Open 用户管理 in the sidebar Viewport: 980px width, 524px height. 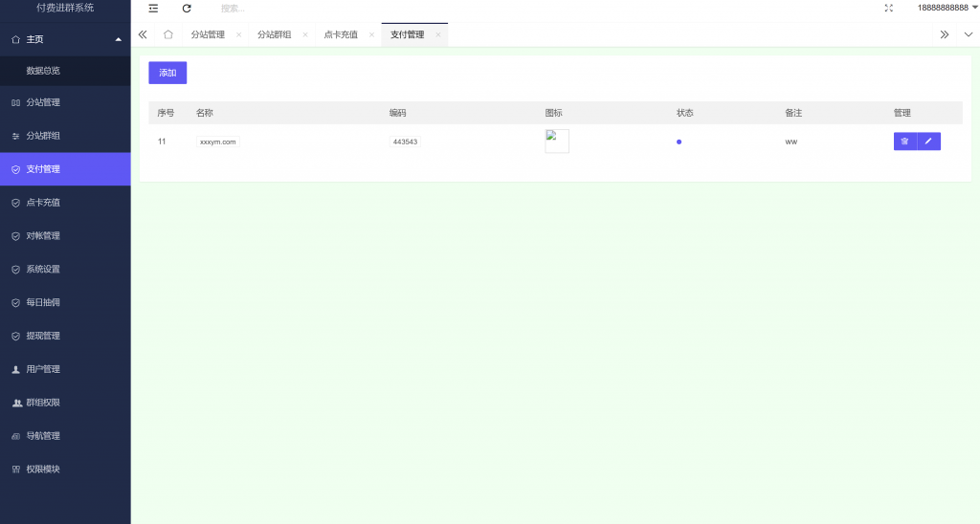[x=65, y=369]
